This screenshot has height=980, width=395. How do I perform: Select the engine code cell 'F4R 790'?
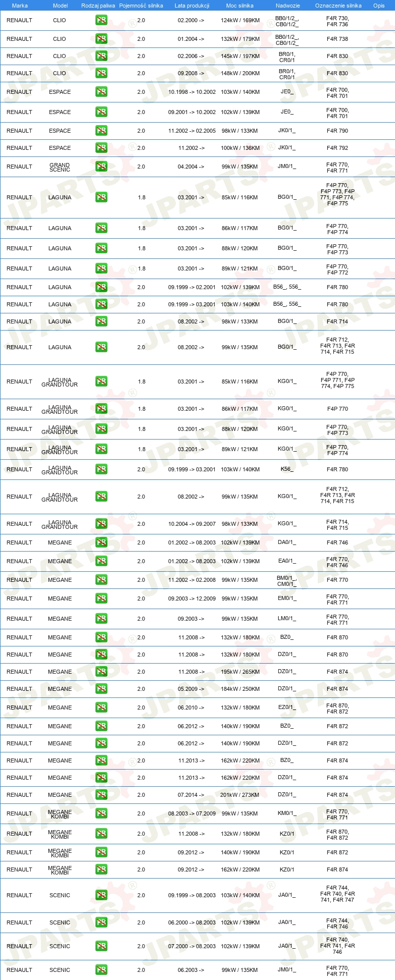337,131
